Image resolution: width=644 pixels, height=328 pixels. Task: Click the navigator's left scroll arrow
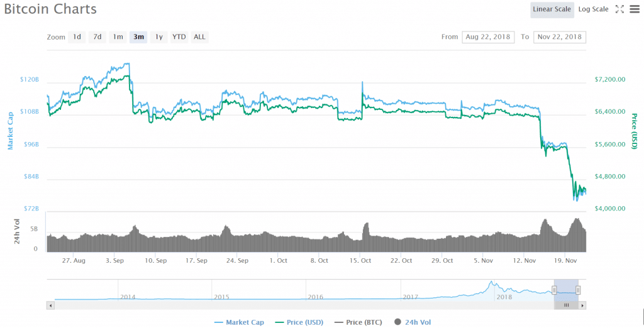tap(50, 305)
